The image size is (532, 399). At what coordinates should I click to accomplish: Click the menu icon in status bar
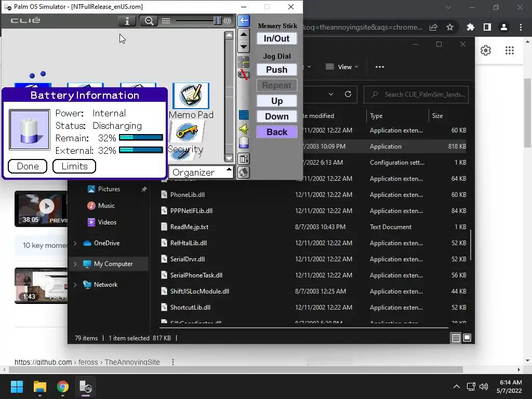243,159
